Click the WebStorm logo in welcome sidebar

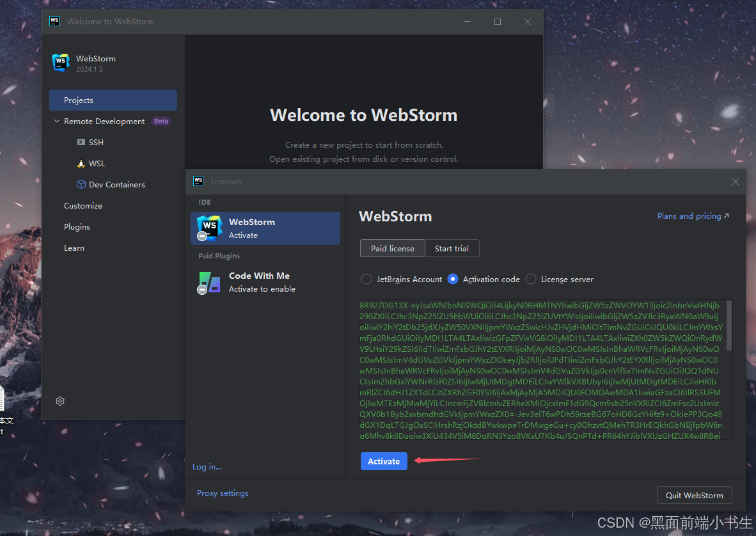(61, 63)
